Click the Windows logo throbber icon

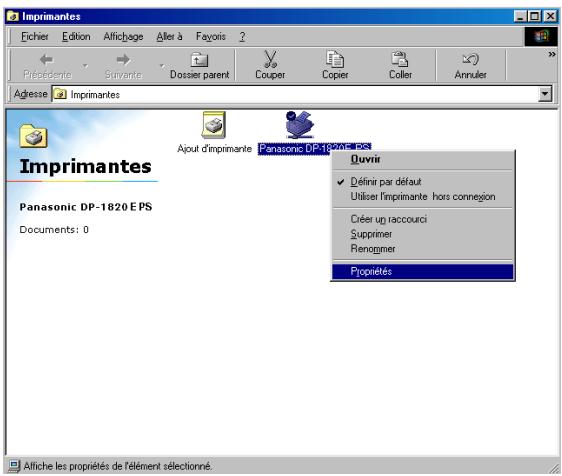point(541,37)
